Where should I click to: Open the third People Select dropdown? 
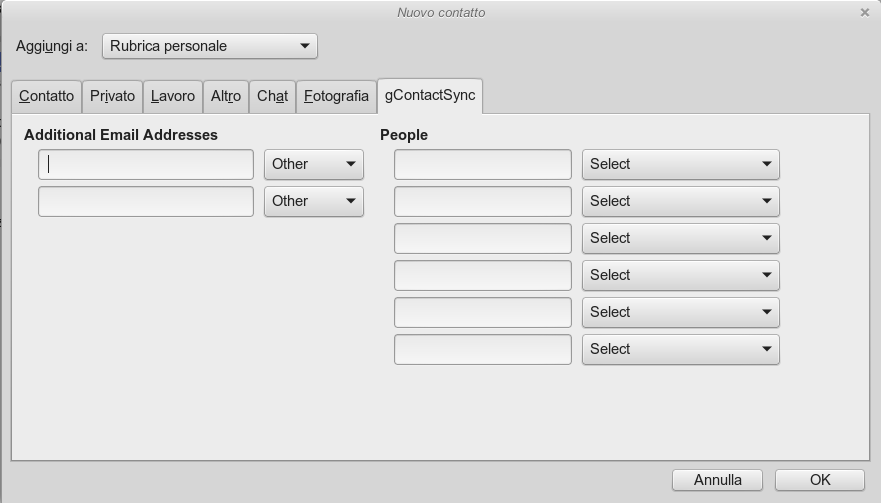click(x=681, y=238)
